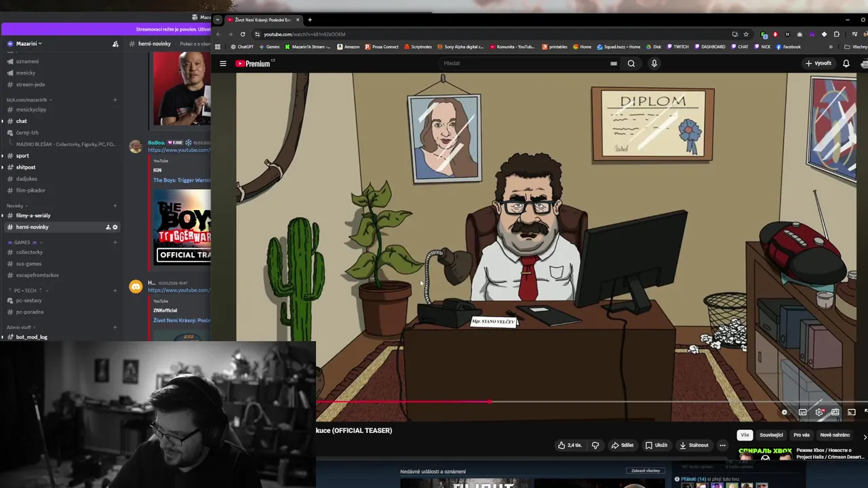Open the Život Není Krásný link in Discord
The height and width of the screenshot is (488, 868).
pos(181,320)
